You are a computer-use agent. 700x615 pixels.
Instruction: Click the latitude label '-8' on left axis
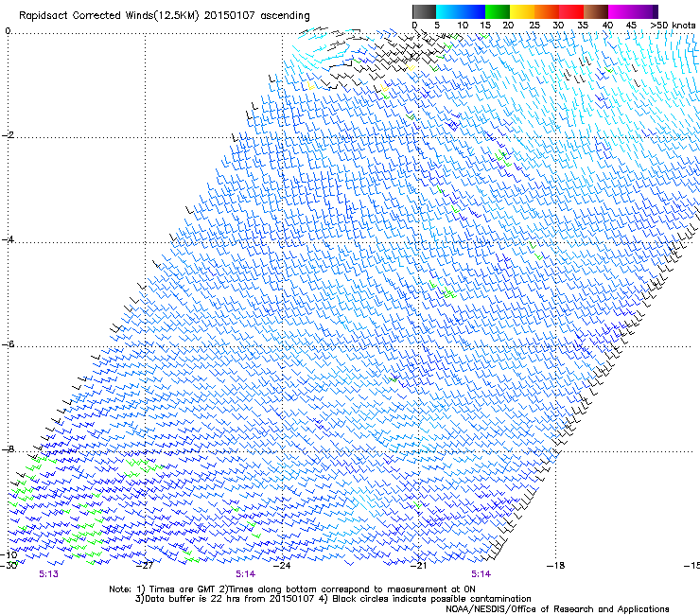pyautogui.click(x=8, y=448)
